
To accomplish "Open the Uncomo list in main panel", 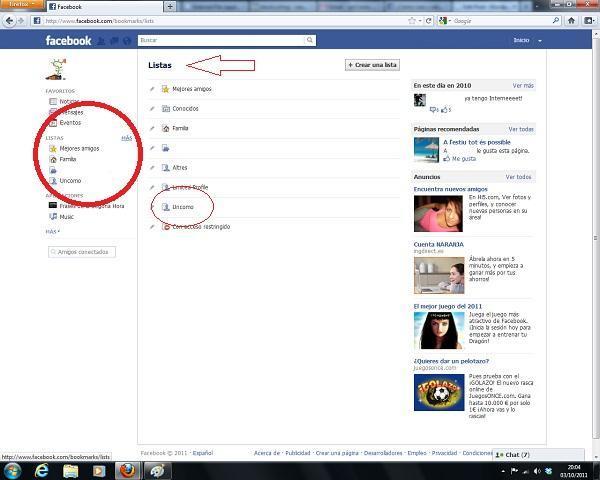I will click(x=183, y=207).
